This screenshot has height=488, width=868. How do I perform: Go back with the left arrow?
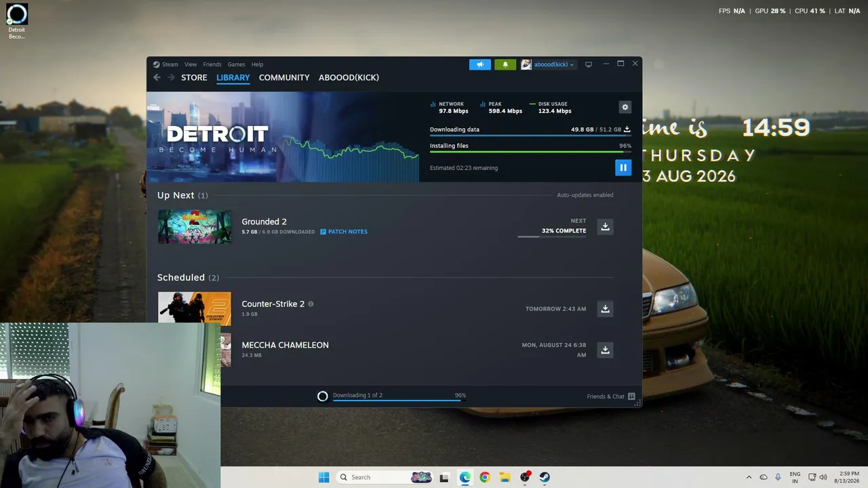[x=157, y=77]
